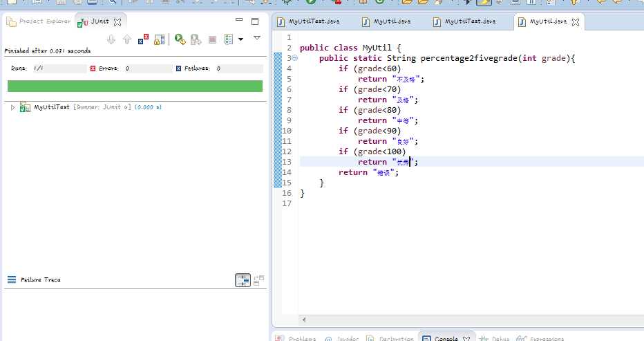This screenshot has height=341, width=644.
Task: Expand MyUtilTest tree node
Action: pos(12,107)
